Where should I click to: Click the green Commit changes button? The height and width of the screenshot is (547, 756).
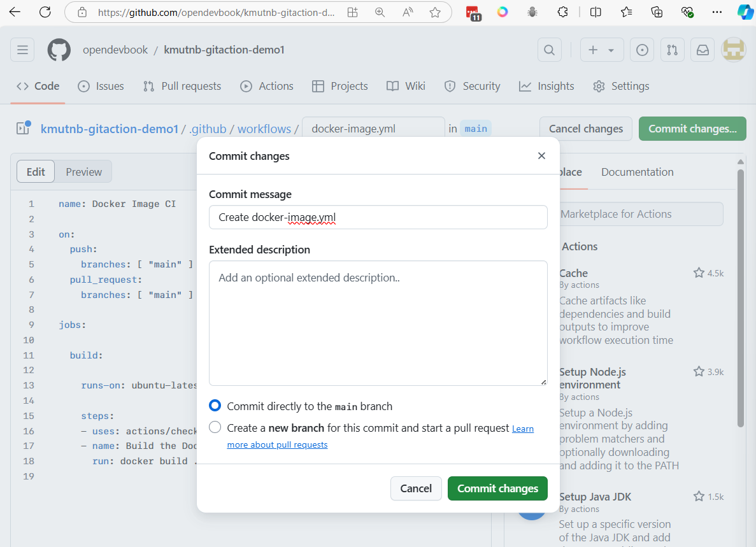point(497,488)
